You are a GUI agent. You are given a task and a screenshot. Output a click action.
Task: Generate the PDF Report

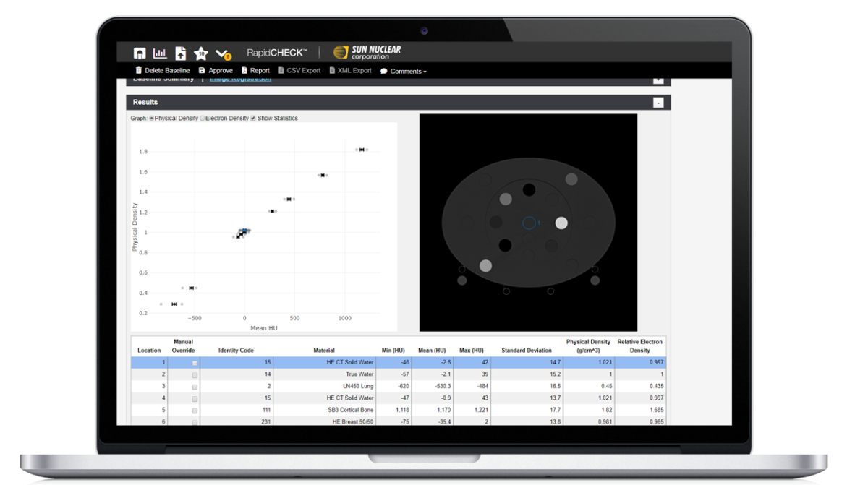point(255,71)
